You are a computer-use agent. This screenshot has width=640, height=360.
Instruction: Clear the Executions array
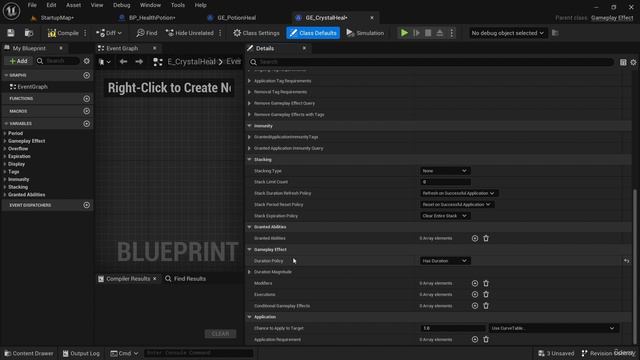pyautogui.click(x=486, y=294)
